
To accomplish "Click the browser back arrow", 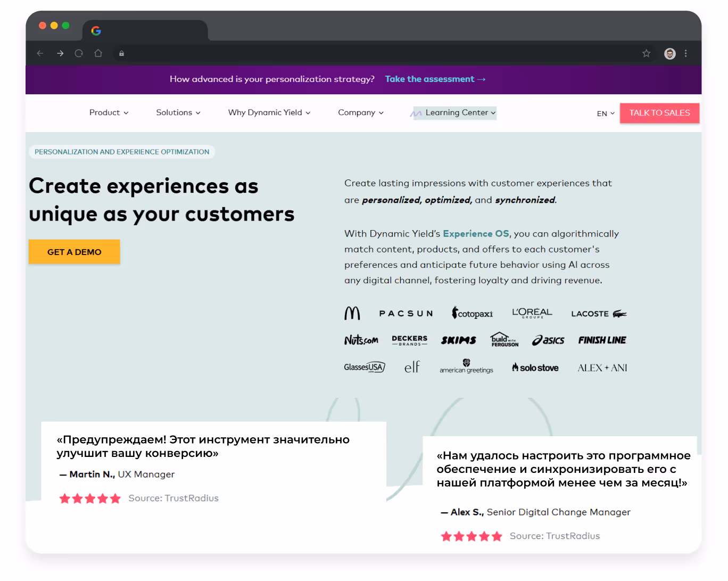I will pos(40,53).
